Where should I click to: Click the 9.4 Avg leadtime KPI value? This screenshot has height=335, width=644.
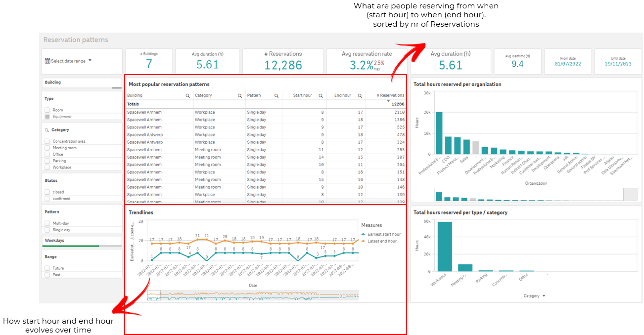517,64
